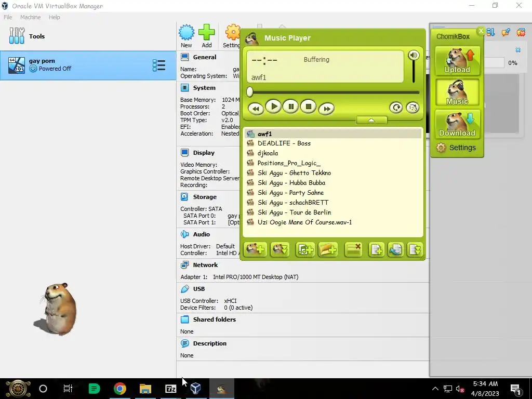Select Ski Aggu - Hubba Bubba
Image resolution: width=532 pixels, height=399 pixels.
pyautogui.click(x=333, y=182)
